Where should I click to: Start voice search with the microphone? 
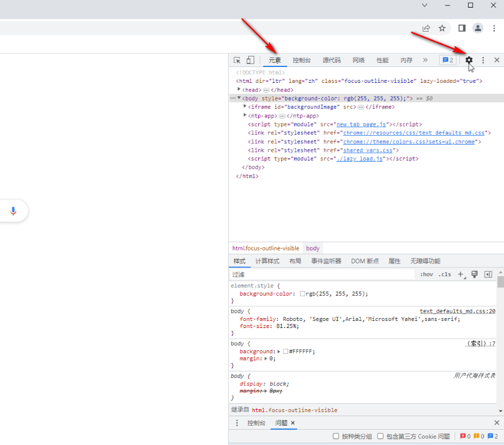13,211
